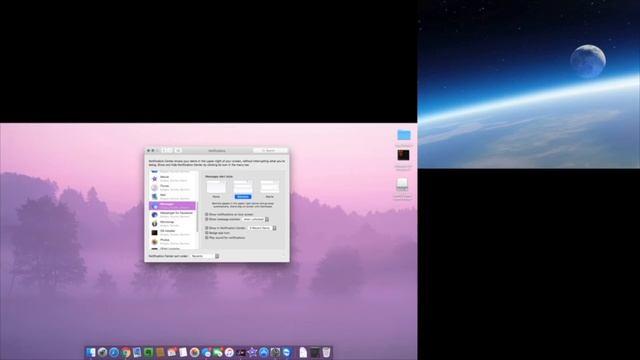
Task: Open Safari from the Dock
Action: (x=114, y=352)
